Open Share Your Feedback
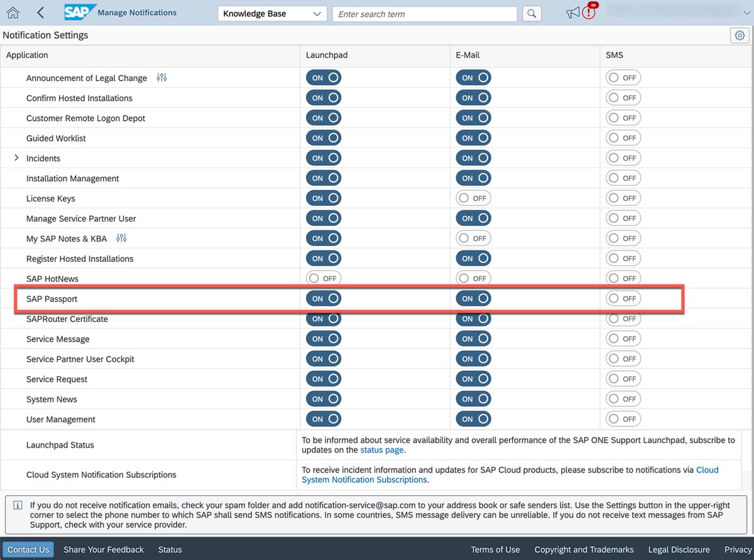The height and width of the screenshot is (560, 754). pos(104,549)
